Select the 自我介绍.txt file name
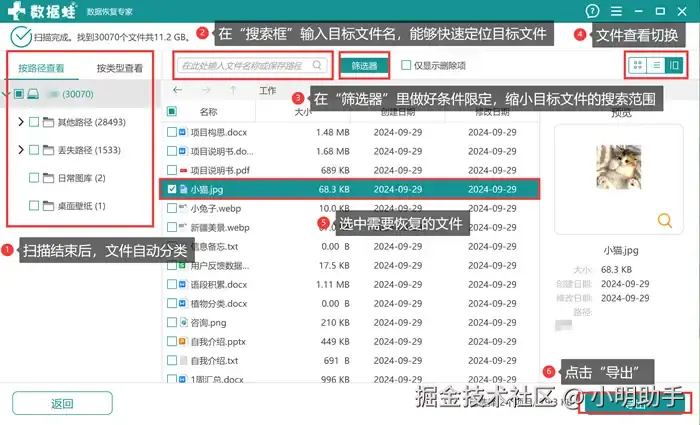 214,360
